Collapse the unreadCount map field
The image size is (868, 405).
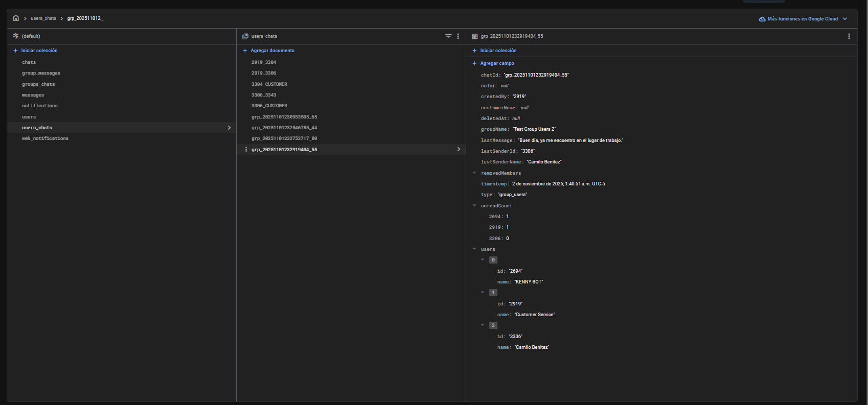pyautogui.click(x=474, y=206)
